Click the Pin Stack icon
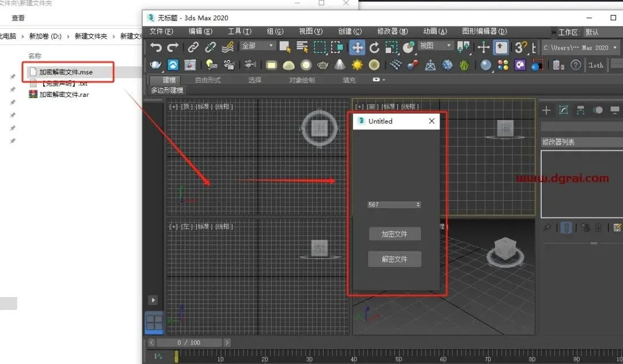Screen dimensions: 623x364 pos(547,227)
